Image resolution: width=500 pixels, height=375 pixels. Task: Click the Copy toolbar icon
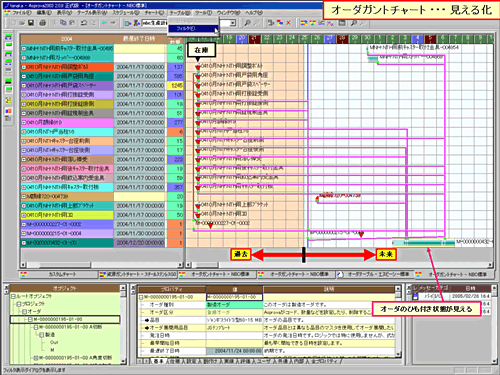pyautogui.click(x=63, y=23)
